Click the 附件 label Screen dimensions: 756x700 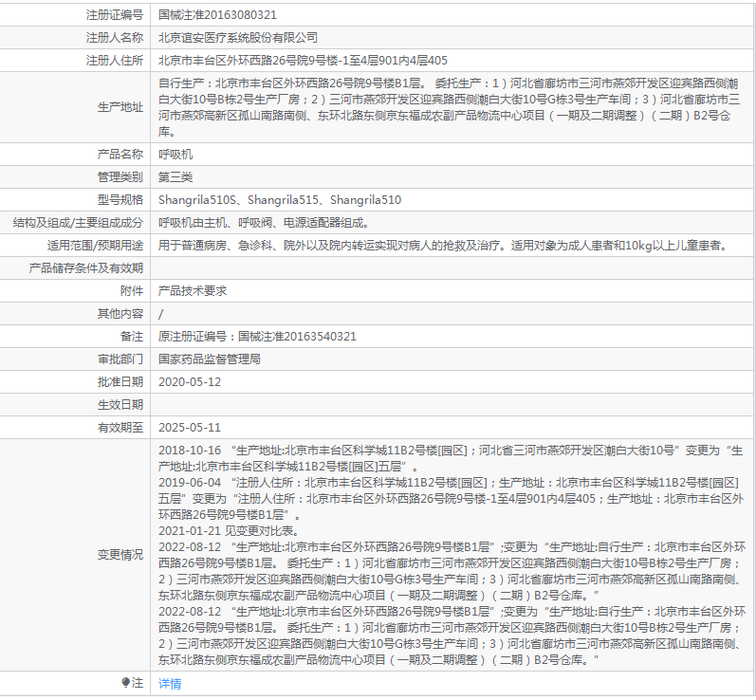coord(132,290)
